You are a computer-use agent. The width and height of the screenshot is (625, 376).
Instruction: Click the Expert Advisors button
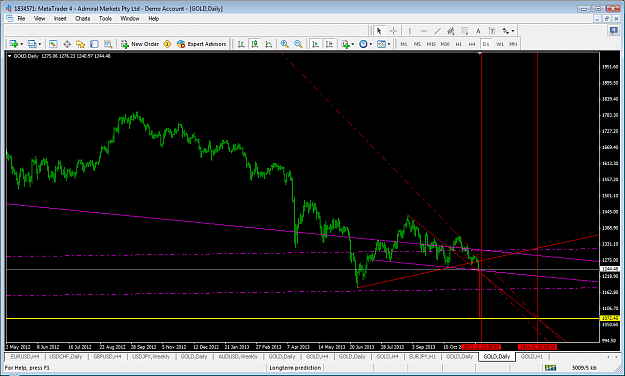click(x=202, y=44)
